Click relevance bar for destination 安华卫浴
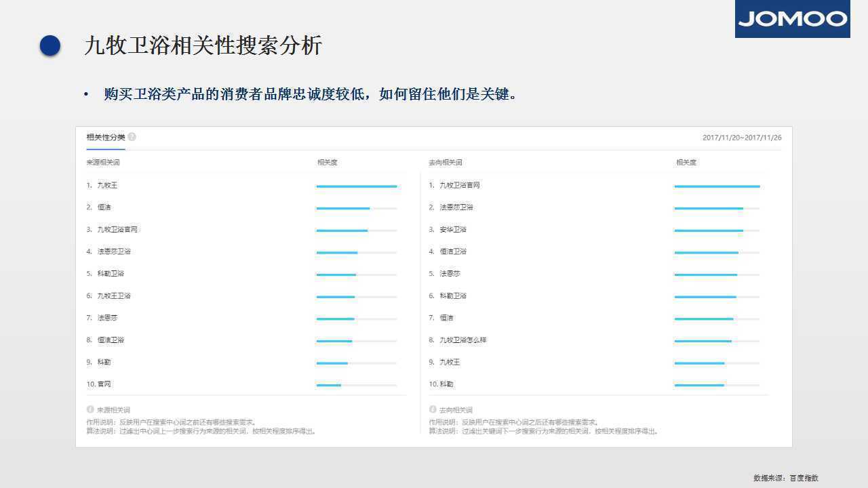The height and width of the screenshot is (488, 868). 717,230
